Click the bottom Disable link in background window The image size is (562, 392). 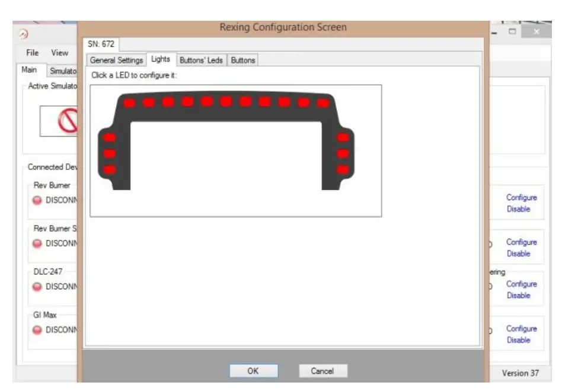[518, 340]
